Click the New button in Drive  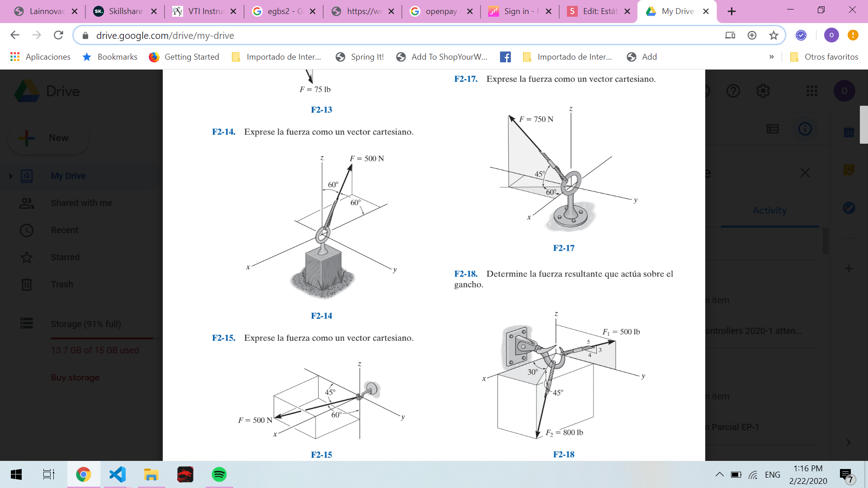pyautogui.click(x=48, y=138)
